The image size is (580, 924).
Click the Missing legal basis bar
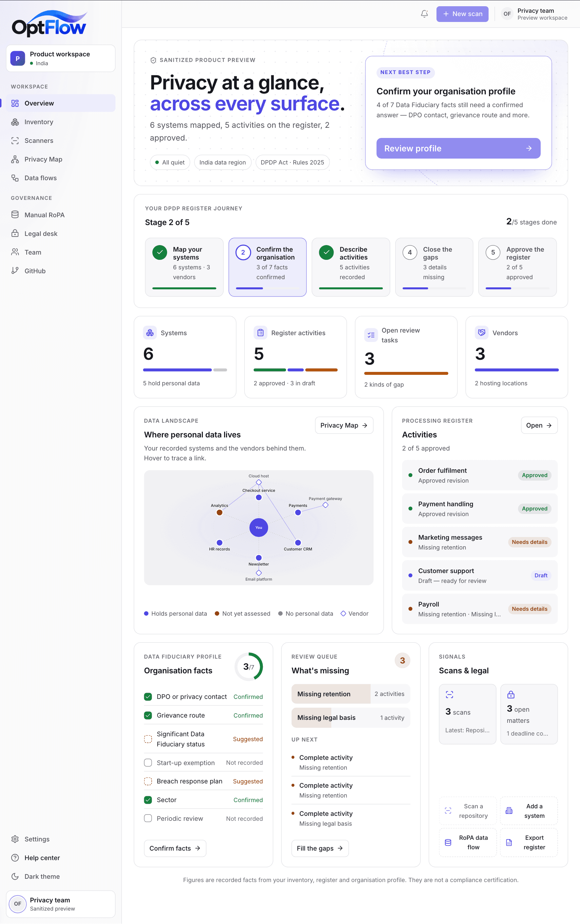point(351,718)
